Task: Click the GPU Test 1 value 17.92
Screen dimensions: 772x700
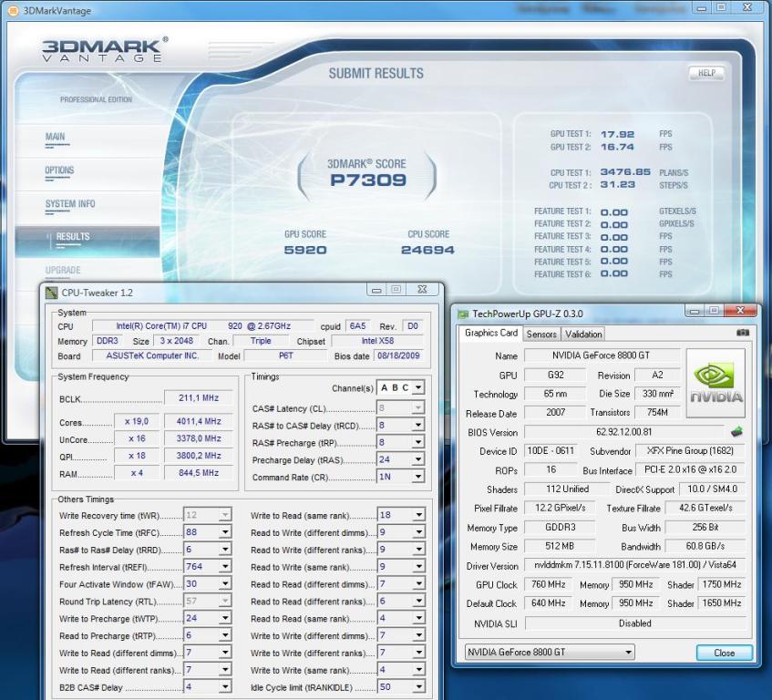Action: point(617,134)
